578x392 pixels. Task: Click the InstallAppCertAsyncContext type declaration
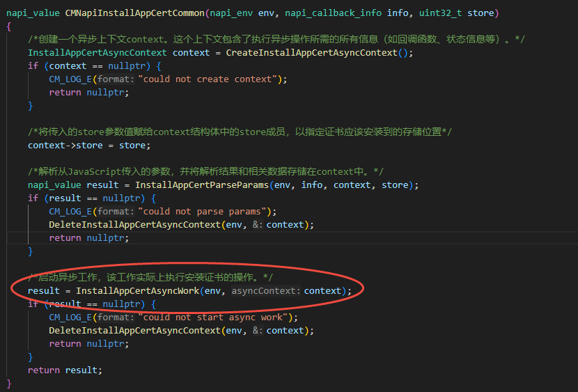97,53
